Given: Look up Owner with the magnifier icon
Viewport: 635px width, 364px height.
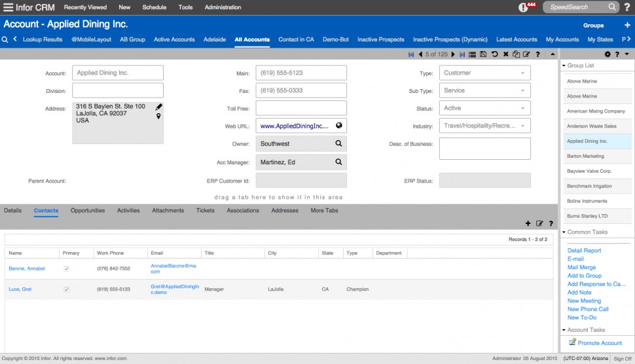Looking at the screenshot, I should (x=338, y=143).
